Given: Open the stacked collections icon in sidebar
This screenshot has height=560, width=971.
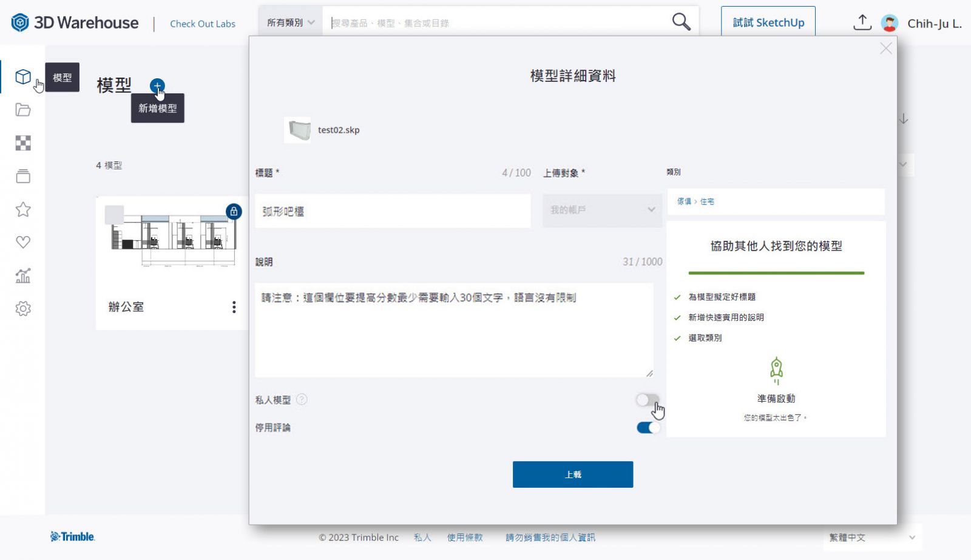Looking at the screenshot, I should 23,177.
